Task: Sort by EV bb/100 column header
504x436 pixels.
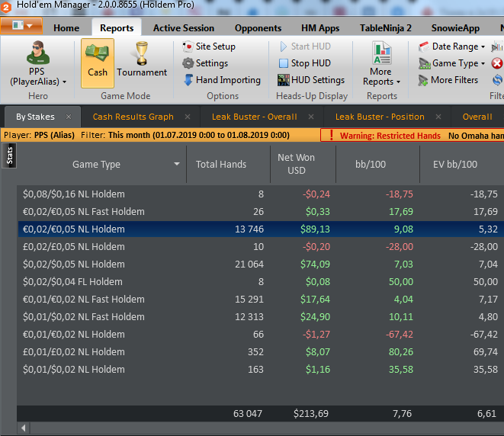Action: (x=462, y=164)
